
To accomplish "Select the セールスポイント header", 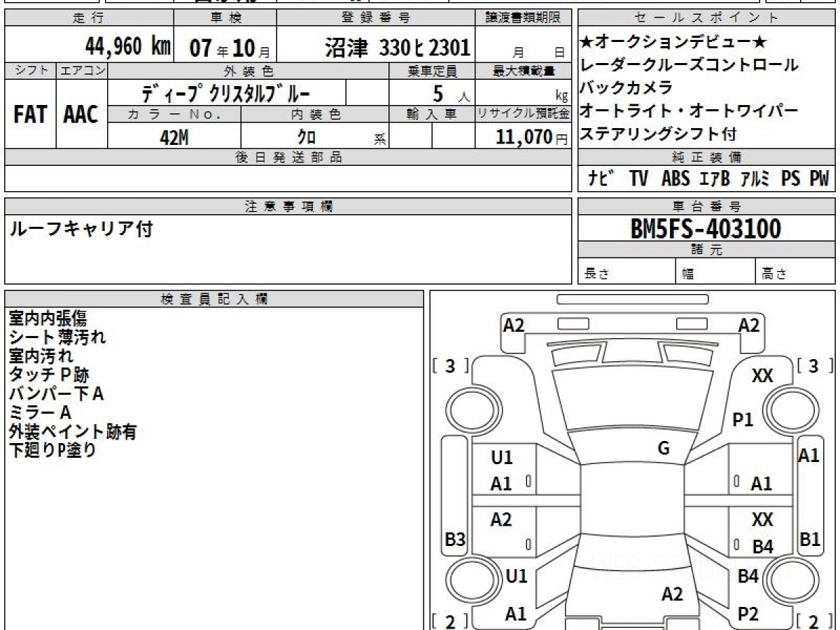I will tap(706, 18).
